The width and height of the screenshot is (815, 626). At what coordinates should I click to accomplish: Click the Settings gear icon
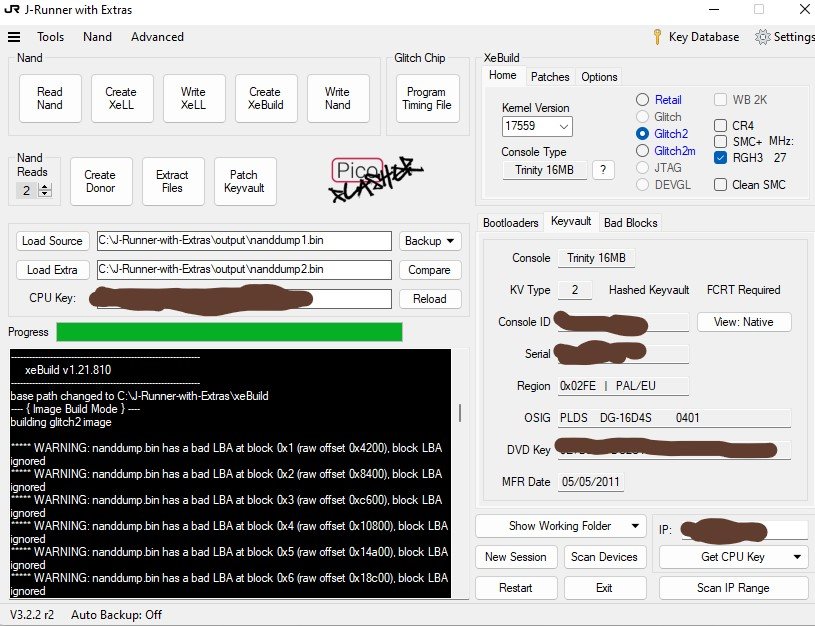tap(763, 37)
